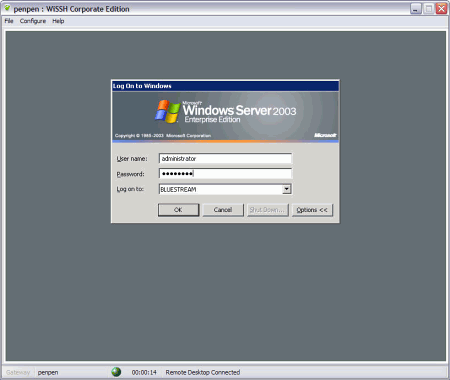Image resolution: width=450 pixels, height=380 pixels.
Task: Click the Remote Desktop Connected status text
Action: click(203, 372)
